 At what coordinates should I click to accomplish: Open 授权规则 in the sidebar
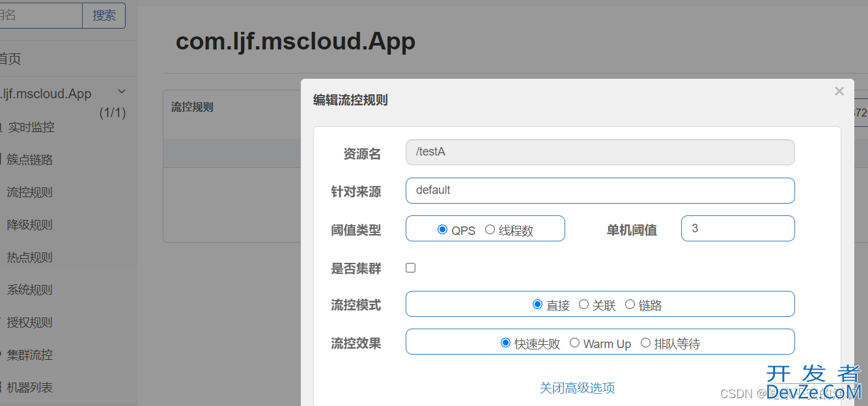[x=30, y=323]
